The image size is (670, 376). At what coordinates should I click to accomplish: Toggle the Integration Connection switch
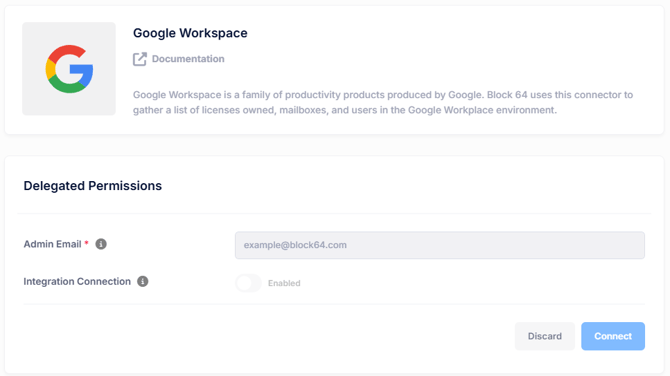(248, 283)
